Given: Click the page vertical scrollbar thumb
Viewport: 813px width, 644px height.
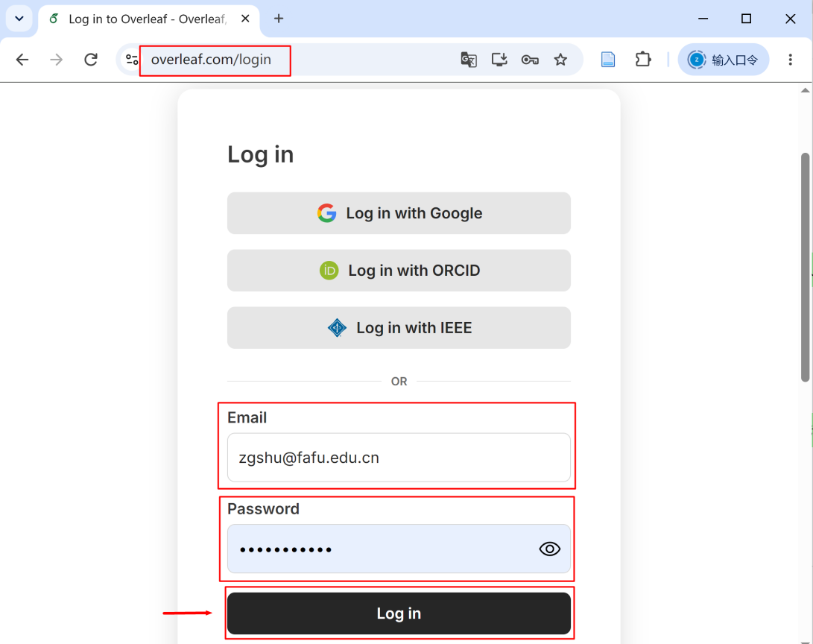Looking at the screenshot, I should (806, 267).
